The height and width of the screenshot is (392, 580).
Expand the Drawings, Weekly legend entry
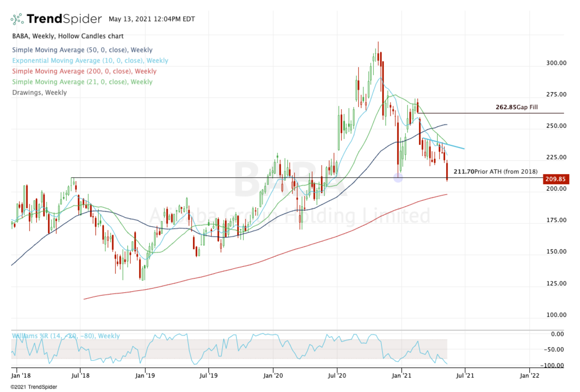tap(40, 93)
